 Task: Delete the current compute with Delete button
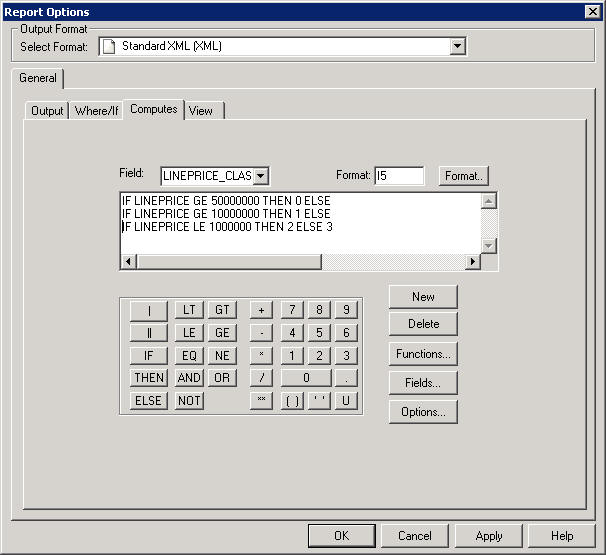(x=424, y=325)
